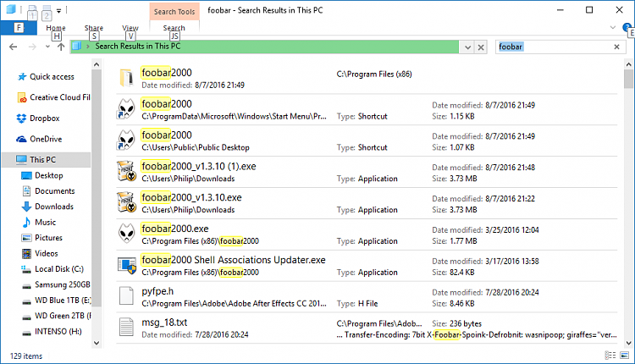Open the recent locations dropdown
The width and height of the screenshot is (635, 364).
[x=47, y=47]
